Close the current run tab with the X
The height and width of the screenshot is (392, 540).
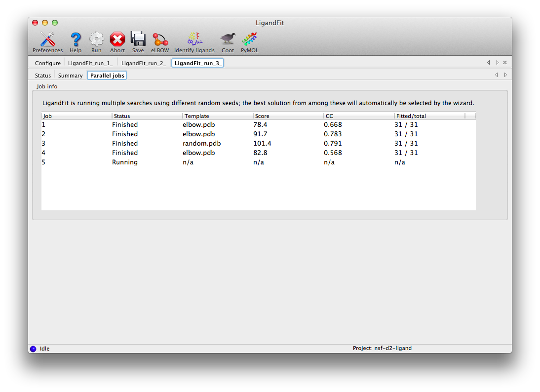[505, 63]
